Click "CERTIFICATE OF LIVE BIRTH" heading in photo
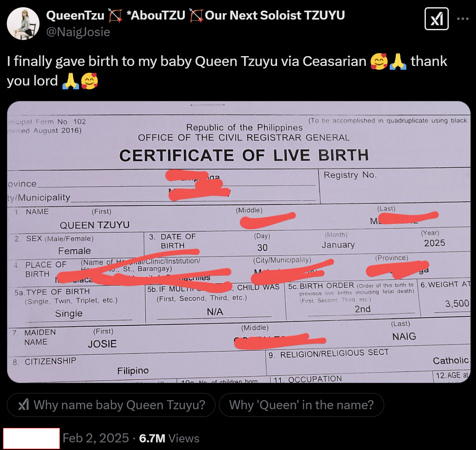This screenshot has height=450, width=476. click(244, 155)
